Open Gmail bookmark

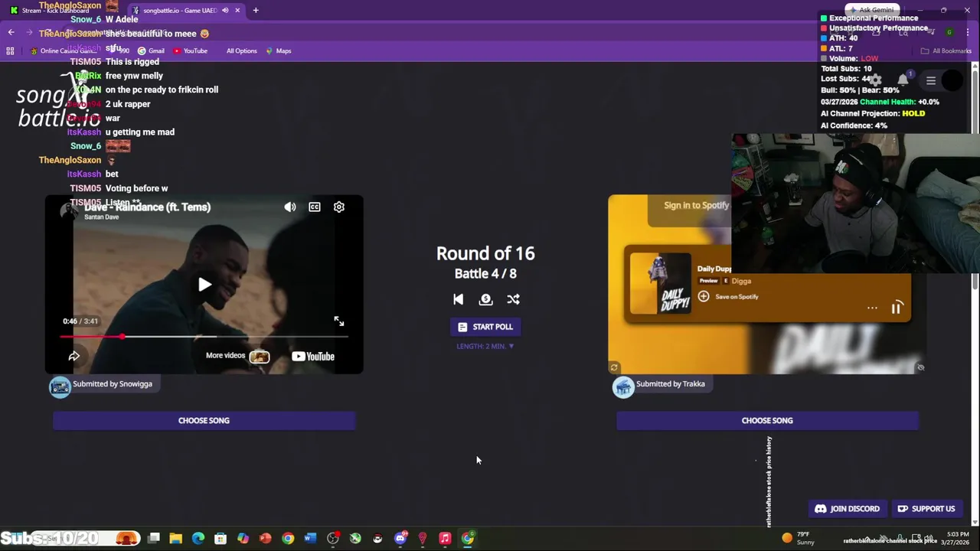click(151, 51)
